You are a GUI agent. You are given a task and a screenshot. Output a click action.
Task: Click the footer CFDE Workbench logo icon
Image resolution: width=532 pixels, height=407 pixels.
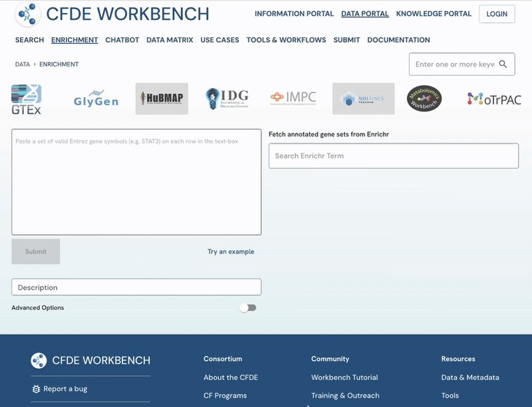pos(39,360)
